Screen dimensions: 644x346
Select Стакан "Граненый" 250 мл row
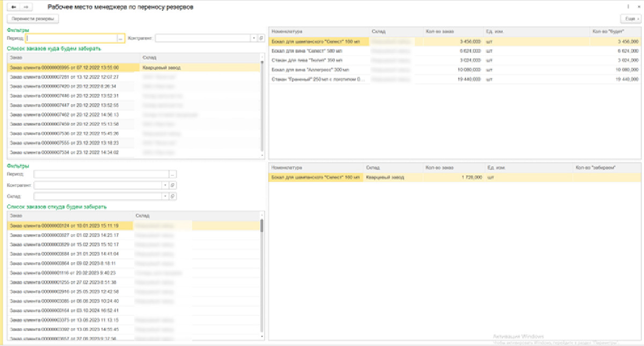pyautogui.click(x=455, y=80)
